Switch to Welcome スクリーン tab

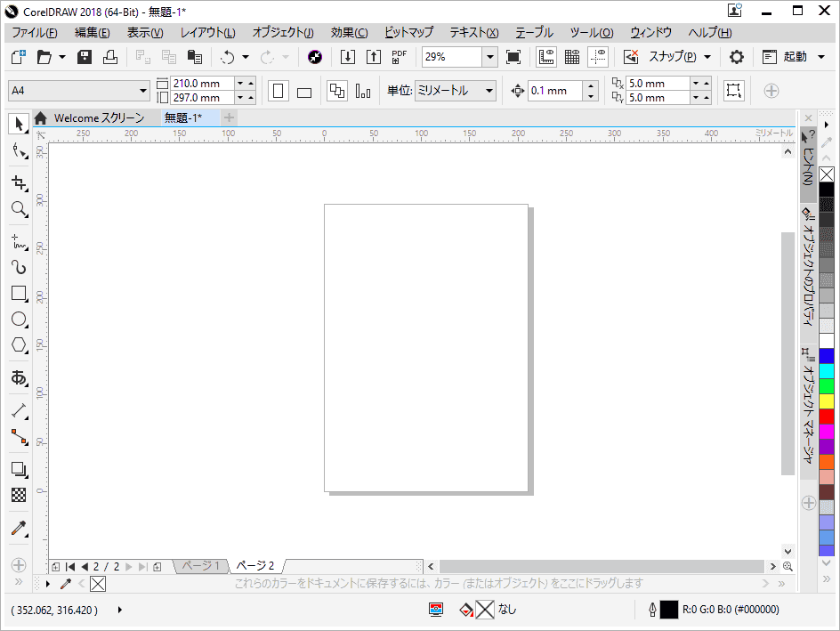pos(99,117)
